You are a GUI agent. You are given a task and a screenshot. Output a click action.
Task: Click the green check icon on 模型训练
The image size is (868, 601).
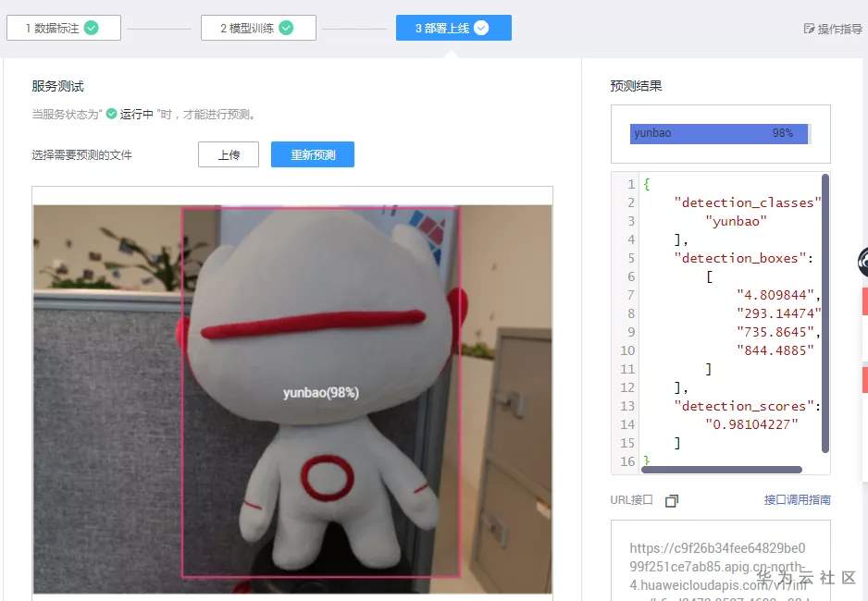(286, 28)
